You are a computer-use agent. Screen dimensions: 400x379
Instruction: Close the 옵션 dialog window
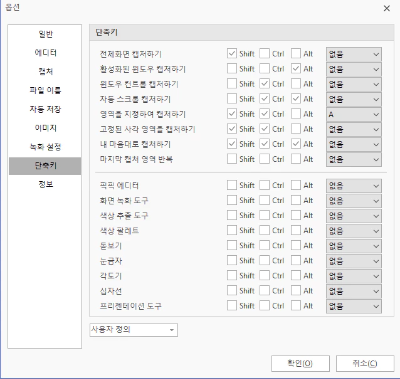click(387, 8)
